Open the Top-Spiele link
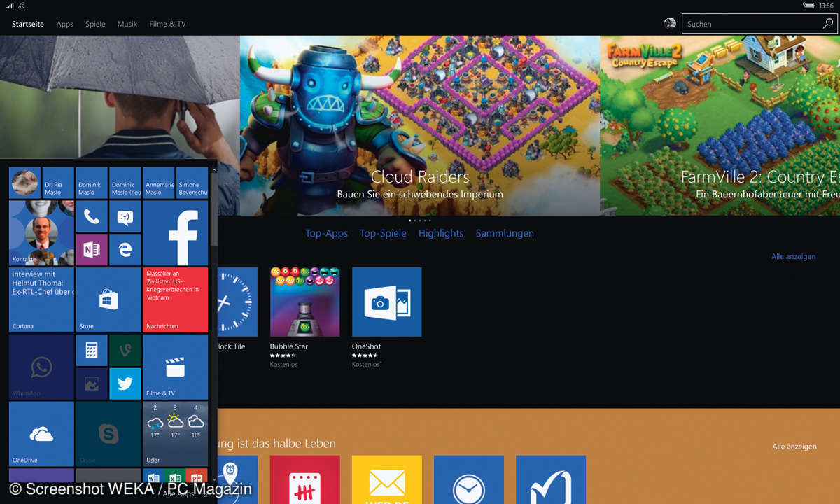The width and height of the screenshot is (840, 504). click(x=383, y=233)
